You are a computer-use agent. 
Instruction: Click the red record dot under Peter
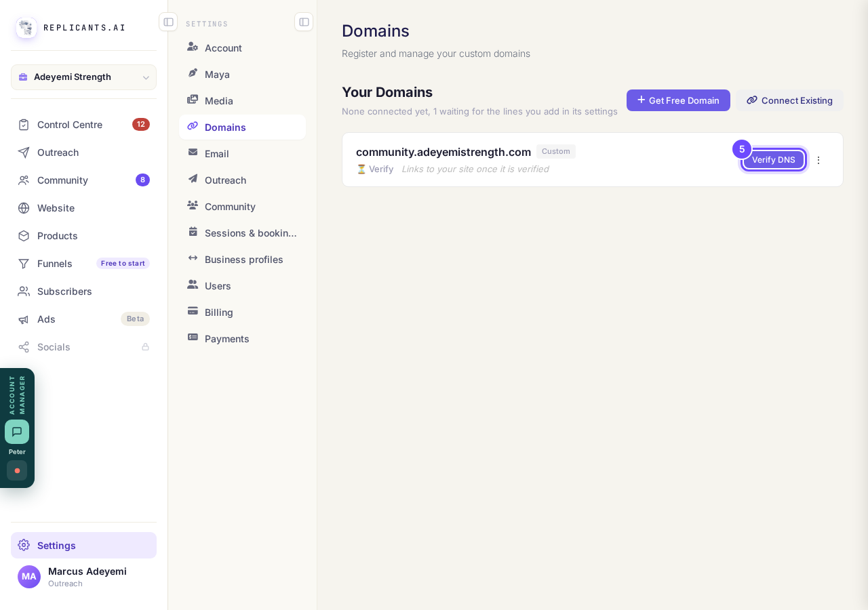(x=17, y=470)
